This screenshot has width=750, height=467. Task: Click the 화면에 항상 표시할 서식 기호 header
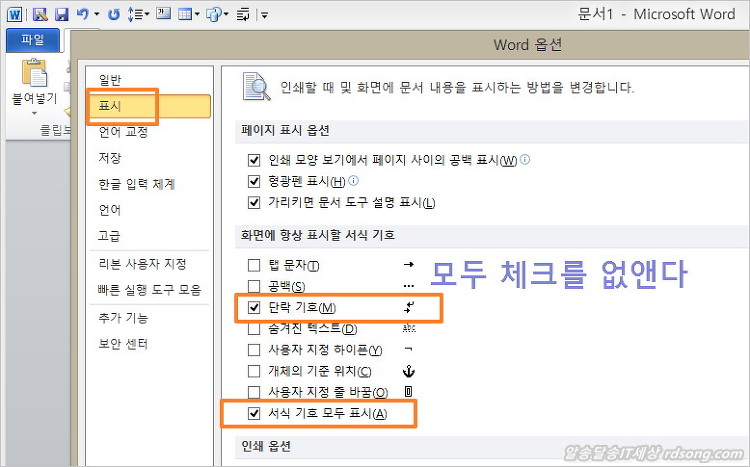coord(318,235)
